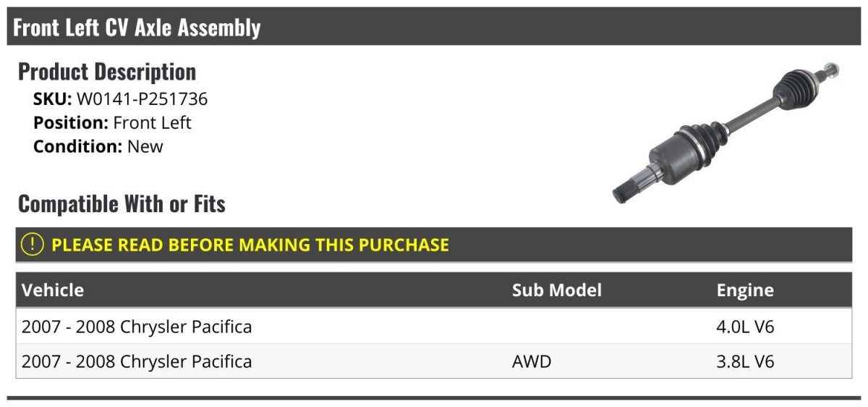Click the Product Description heading
This screenshot has width=868, height=407.
click(x=107, y=72)
